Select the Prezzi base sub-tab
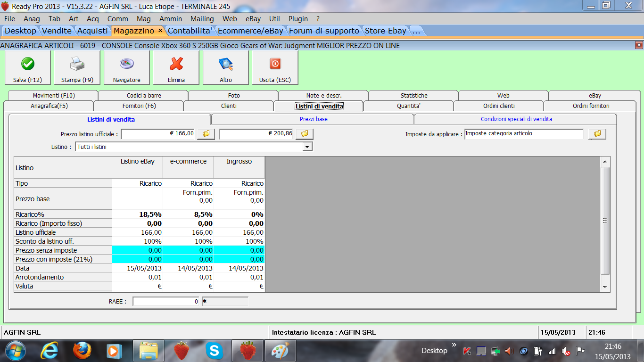Image resolution: width=644 pixels, height=362 pixels. [313, 119]
